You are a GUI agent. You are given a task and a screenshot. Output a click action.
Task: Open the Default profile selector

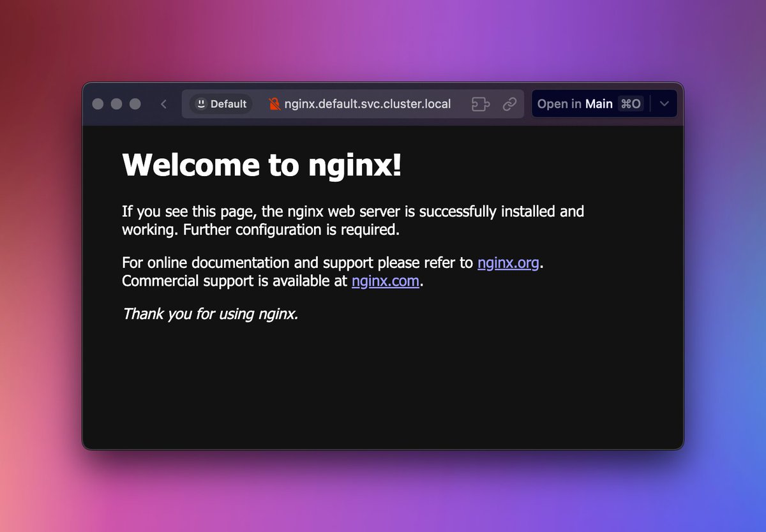click(221, 104)
